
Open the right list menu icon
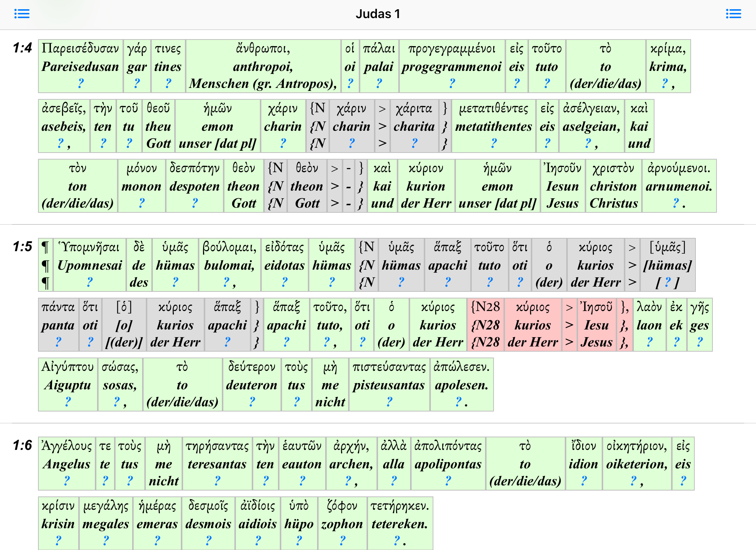point(733,14)
